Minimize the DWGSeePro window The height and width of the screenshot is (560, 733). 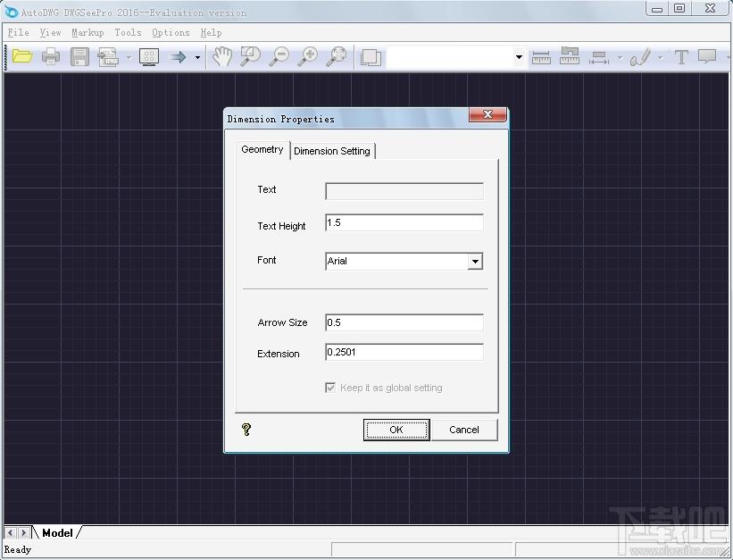pyautogui.click(x=657, y=8)
